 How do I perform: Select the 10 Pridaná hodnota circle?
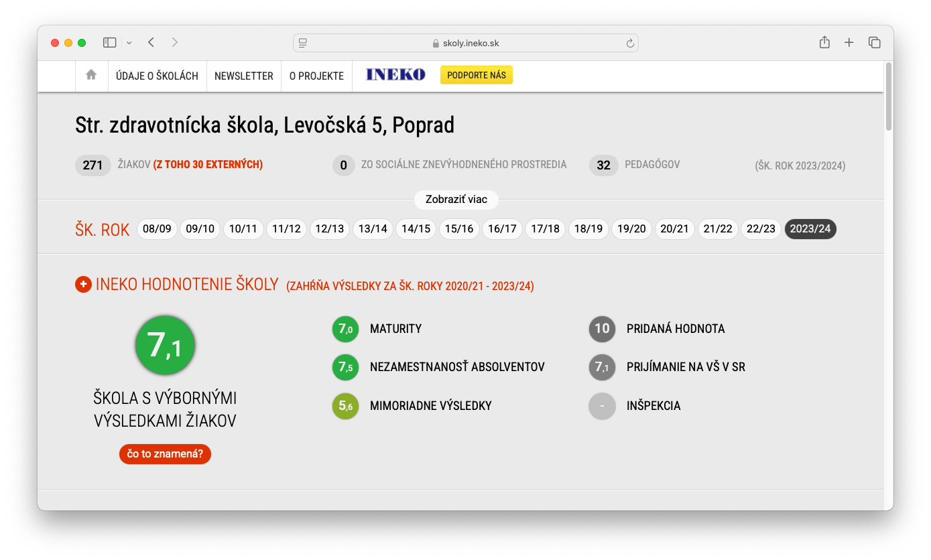pos(602,329)
